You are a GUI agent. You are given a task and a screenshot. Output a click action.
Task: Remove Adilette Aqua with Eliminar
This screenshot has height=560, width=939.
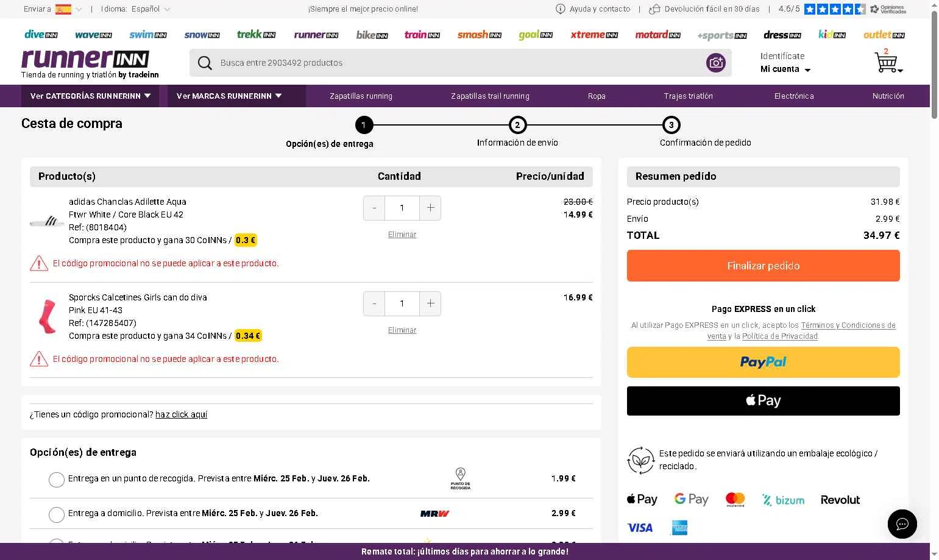[x=402, y=235]
